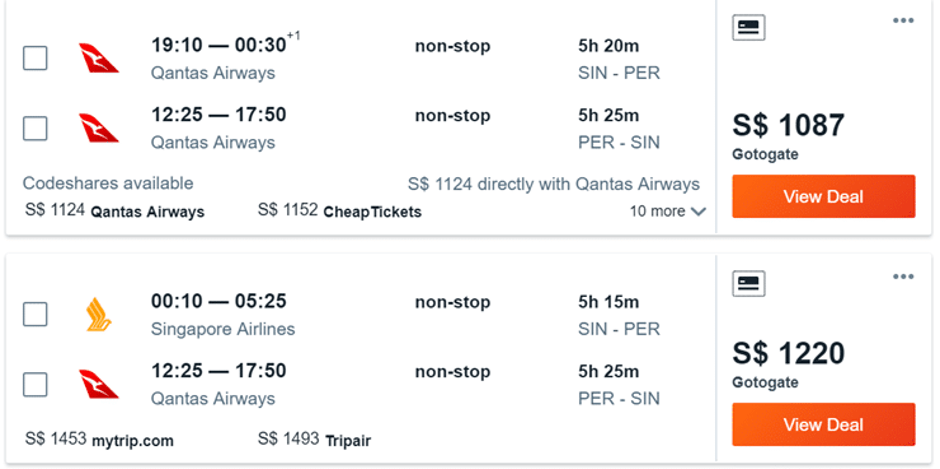Open S$ 1124 directly with Qantas Airways link
Screen dimensions: 940x469
click(x=553, y=184)
